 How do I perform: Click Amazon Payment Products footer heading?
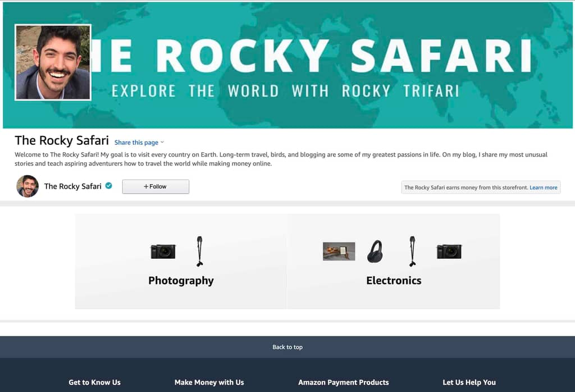[x=343, y=382]
